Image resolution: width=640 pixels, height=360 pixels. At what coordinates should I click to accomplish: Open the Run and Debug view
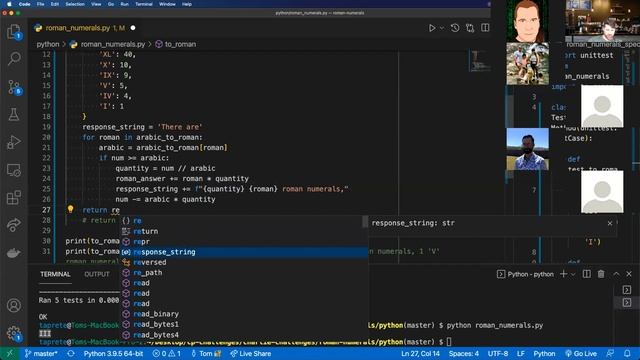click(14, 142)
